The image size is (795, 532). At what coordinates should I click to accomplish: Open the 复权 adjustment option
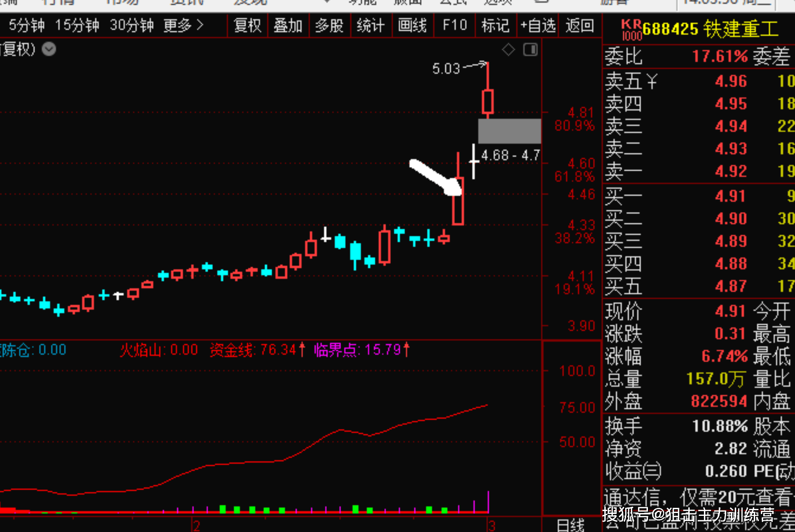click(x=248, y=25)
